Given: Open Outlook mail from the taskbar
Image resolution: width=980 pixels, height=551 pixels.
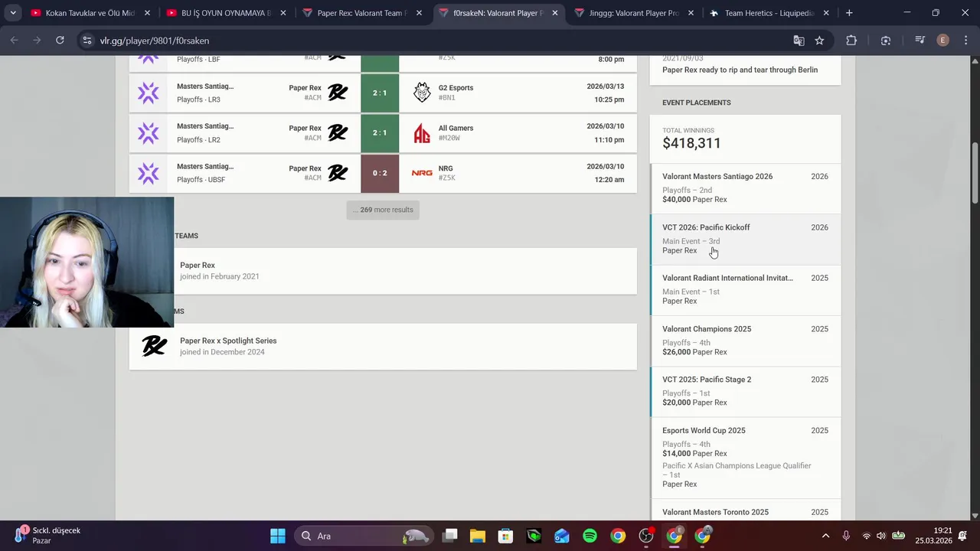Looking at the screenshot, I should pos(562,536).
